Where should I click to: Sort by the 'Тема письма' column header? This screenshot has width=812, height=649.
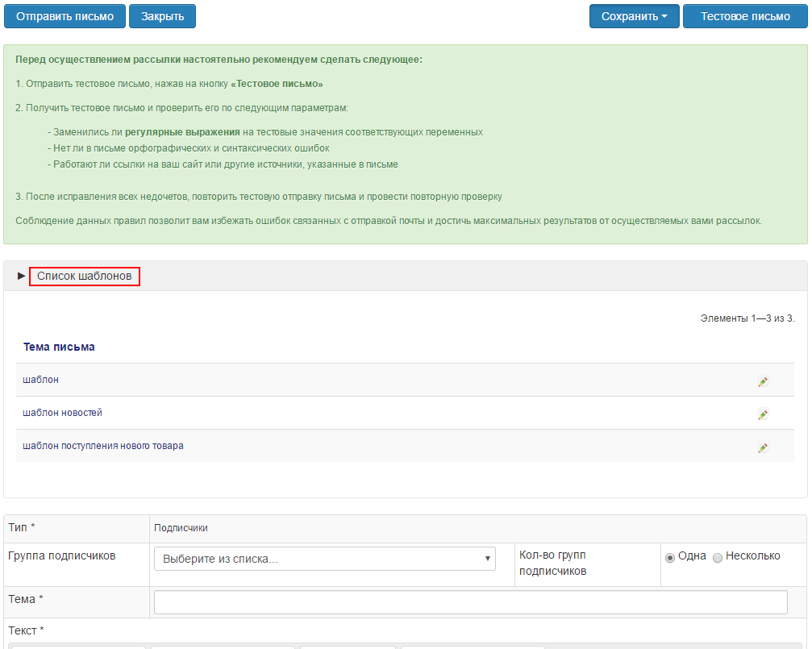coord(59,347)
